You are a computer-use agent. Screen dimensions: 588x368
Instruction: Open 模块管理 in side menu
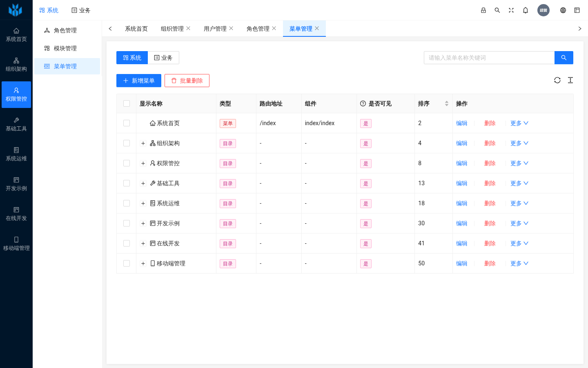coord(67,48)
